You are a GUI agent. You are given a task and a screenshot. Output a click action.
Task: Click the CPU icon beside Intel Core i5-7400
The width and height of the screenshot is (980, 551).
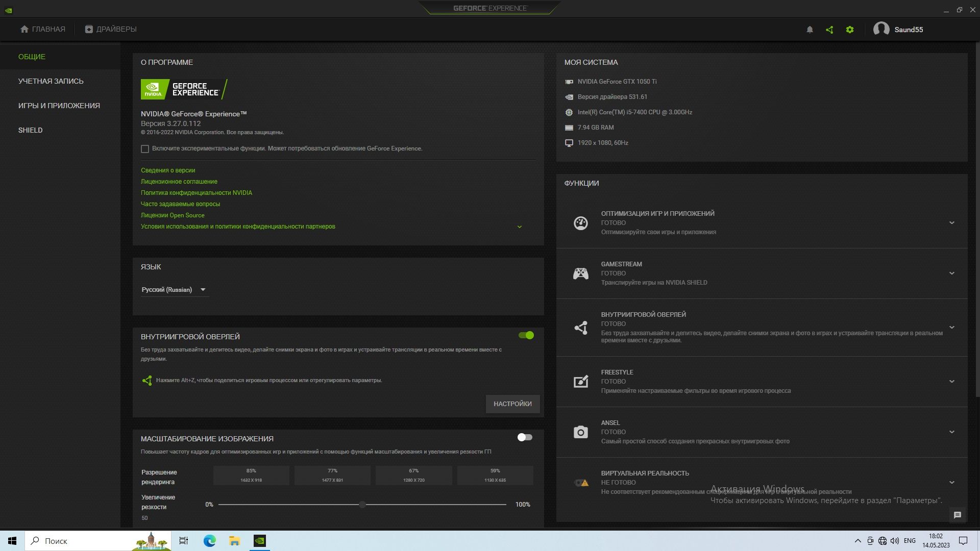[569, 112]
